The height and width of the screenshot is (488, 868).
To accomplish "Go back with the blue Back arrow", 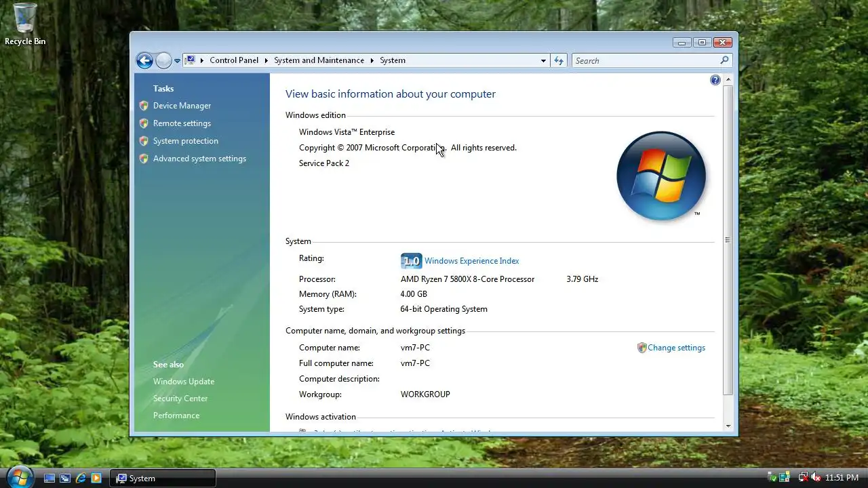I will (144, 60).
